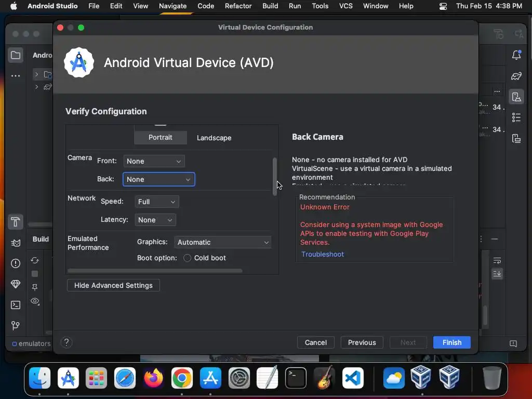
Task: Click the horizontal scrollbar under settings panel
Action: [x=155, y=270]
